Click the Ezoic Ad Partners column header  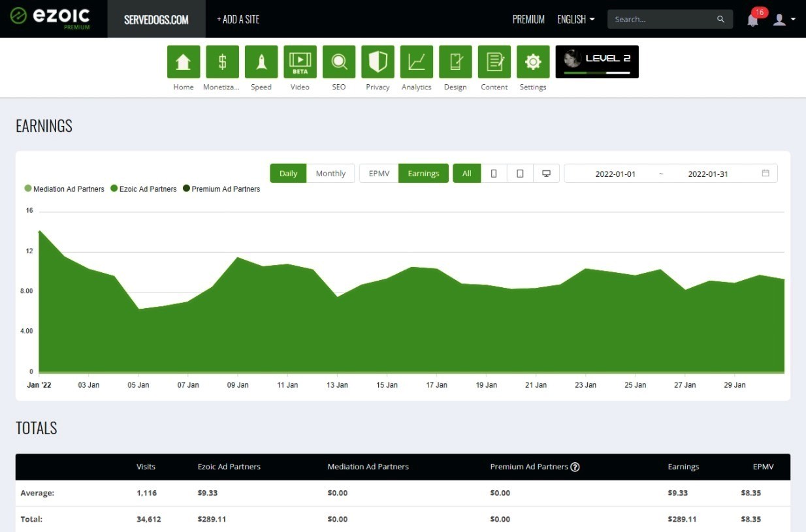[x=229, y=467]
